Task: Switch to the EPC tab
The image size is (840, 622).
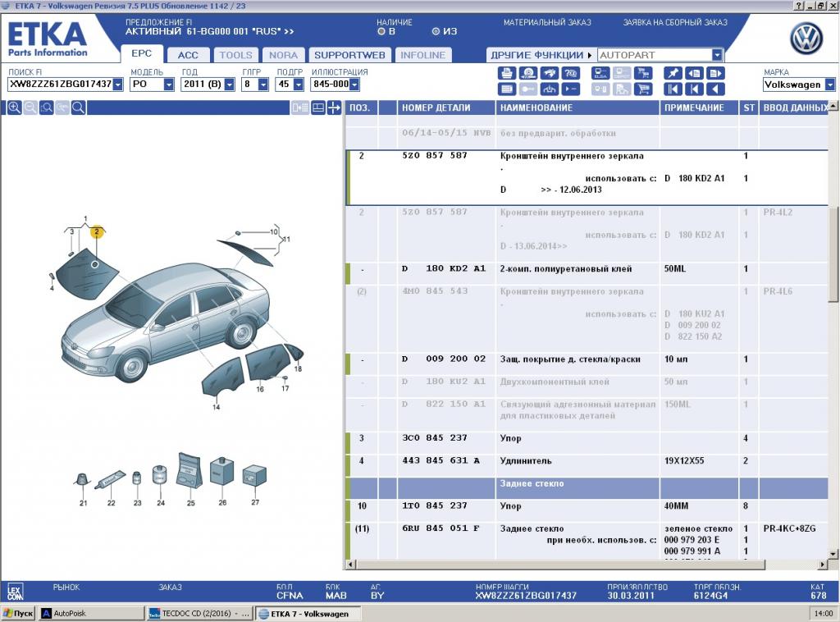Action: coord(141,53)
